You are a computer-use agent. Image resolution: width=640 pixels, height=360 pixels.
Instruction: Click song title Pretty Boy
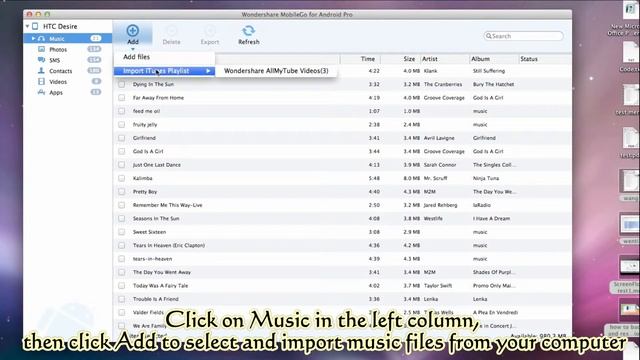tap(145, 192)
